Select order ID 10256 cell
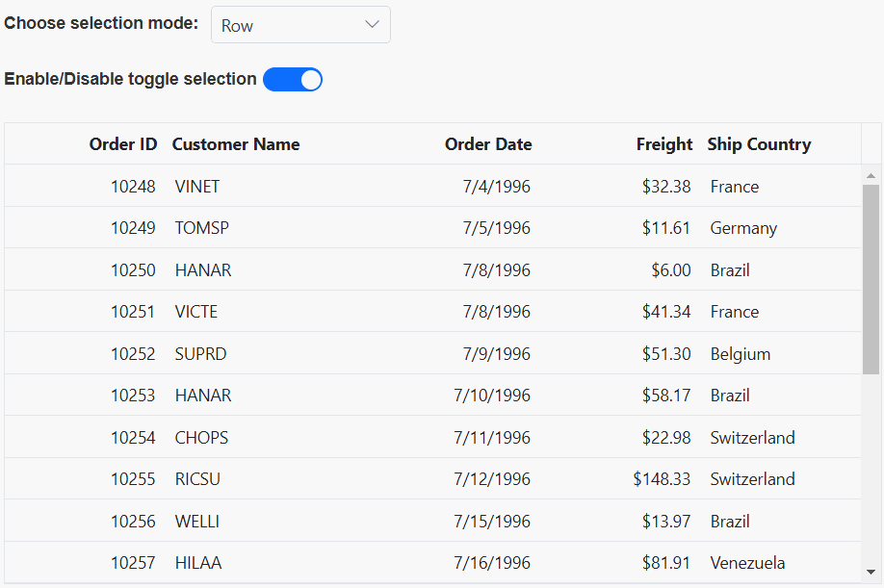The image size is (884, 588). tap(133, 522)
